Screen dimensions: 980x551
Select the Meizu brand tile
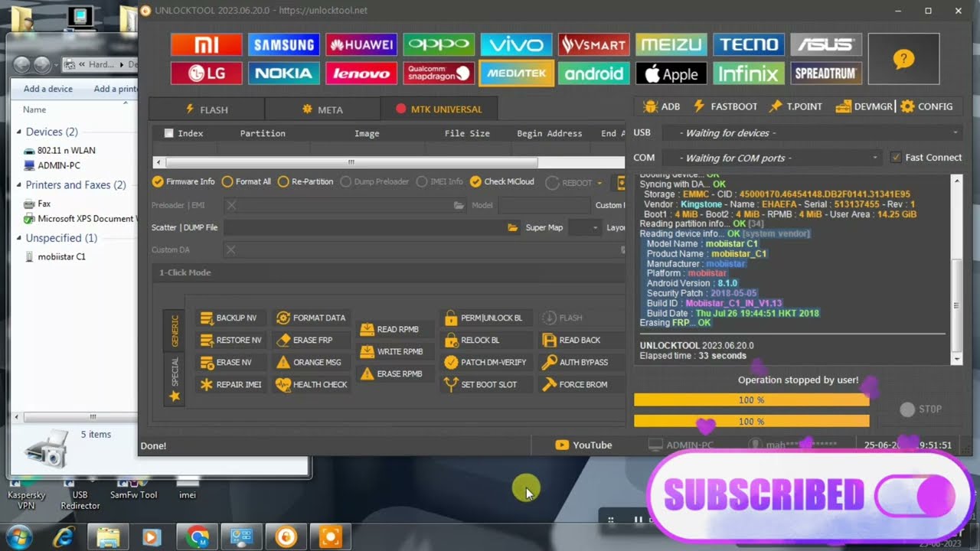tap(671, 44)
